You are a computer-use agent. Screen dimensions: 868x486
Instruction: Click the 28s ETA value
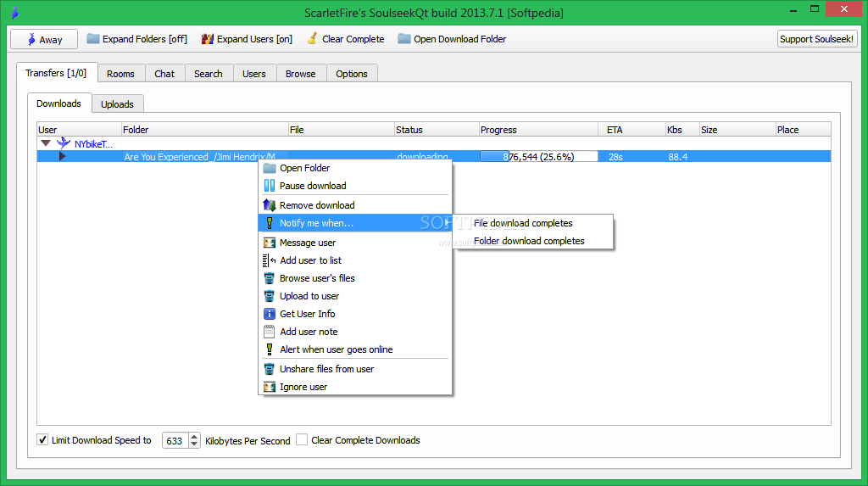[x=615, y=157]
